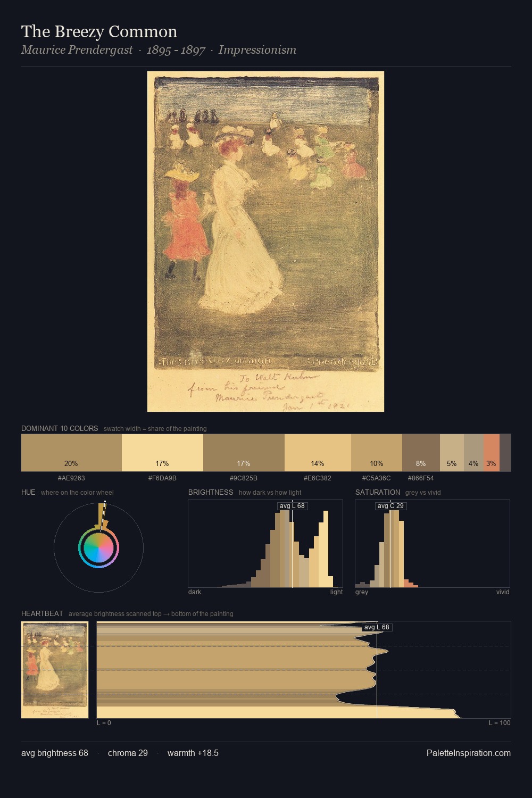Screen dimensions: 532x798
Task: Click the 10% swatch #C5A36C
Action: [x=377, y=453]
